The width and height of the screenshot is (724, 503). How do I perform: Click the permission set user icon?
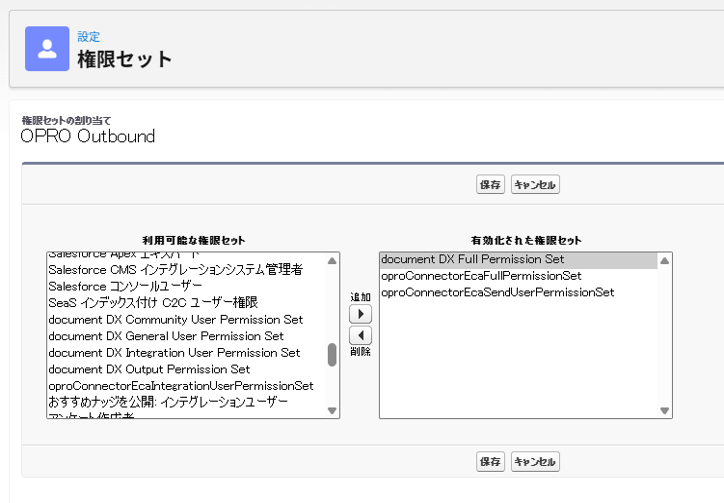coord(47,48)
